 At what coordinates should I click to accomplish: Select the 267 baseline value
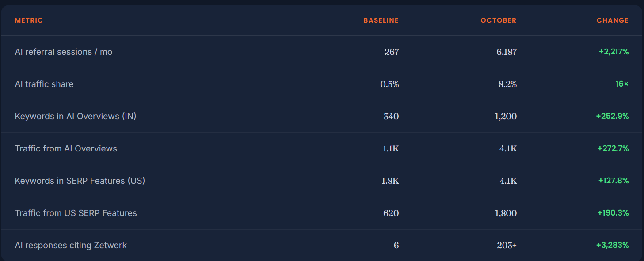[392, 52]
